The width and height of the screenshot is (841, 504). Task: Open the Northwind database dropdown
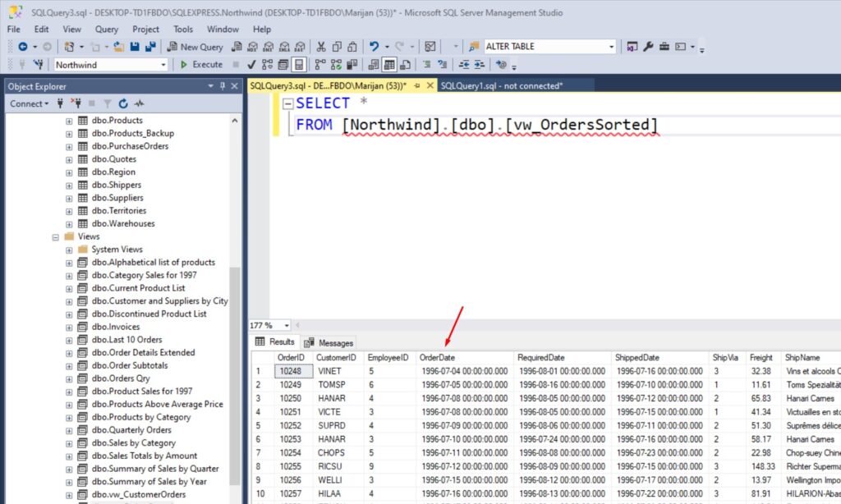tap(163, 65)
